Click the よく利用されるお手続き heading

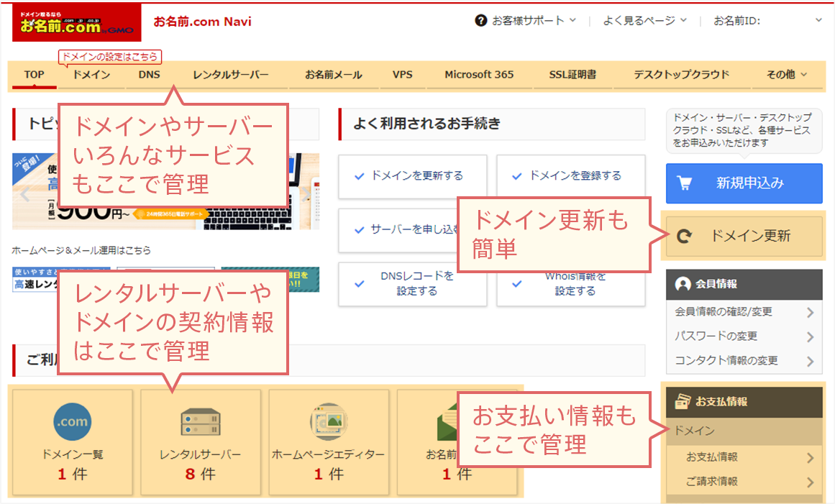tap(427, 124)
